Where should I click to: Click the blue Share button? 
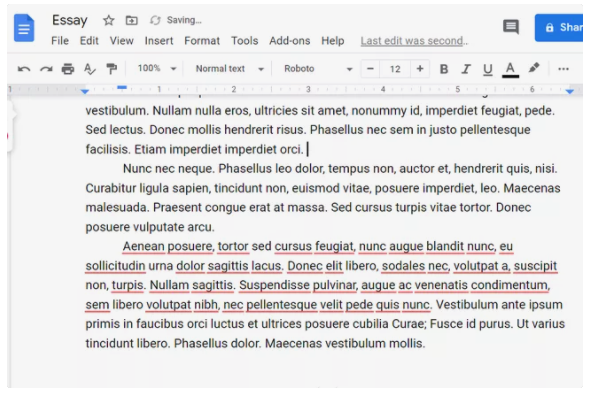[x=559, y=28]
